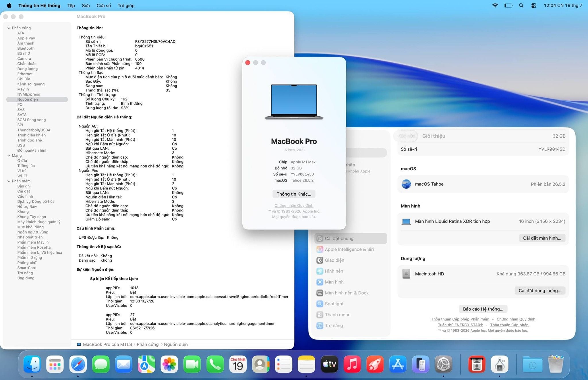Viewport: 588px width, 380px height.
Task: Open Apple Intelligence & Siri settings
Action: 351,249
